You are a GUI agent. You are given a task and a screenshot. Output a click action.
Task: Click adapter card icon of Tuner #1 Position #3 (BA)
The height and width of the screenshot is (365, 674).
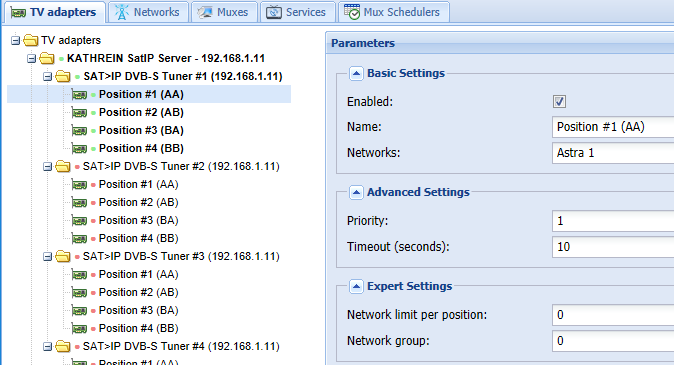pyautogui.click(x=80, y=131)
